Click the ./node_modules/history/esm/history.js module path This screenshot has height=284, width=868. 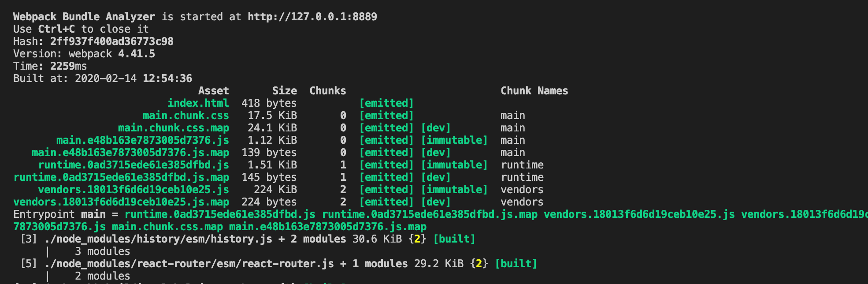coord(158,239)
